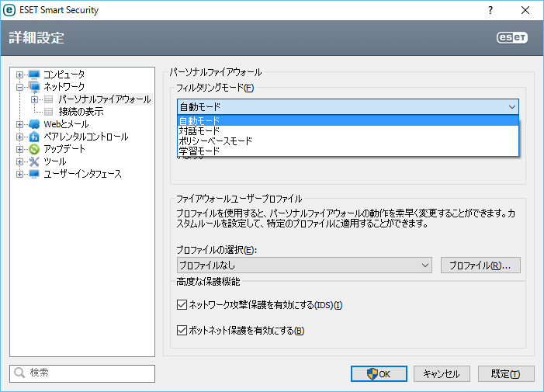Click the キャンセル button
This screenshot has width=544, height=392.
coord(442,374)
